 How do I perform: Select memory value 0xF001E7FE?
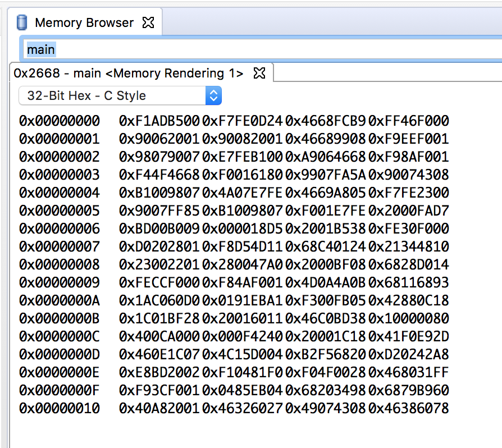325,211
